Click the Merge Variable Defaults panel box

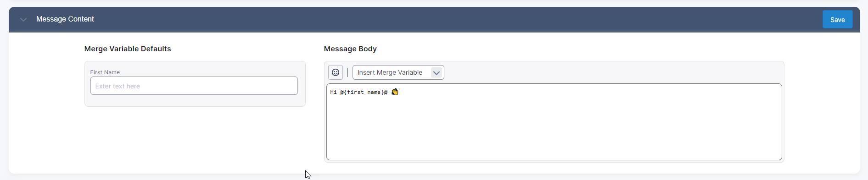[x=195, y=84]
